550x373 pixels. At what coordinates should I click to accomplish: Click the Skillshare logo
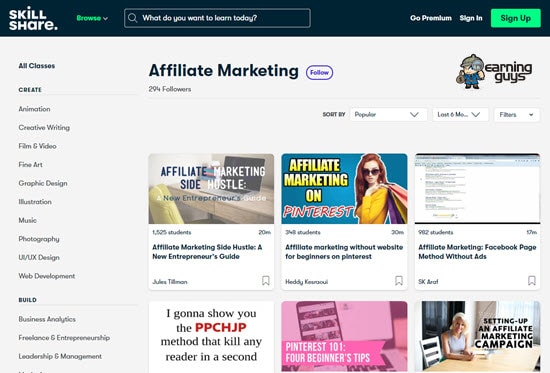pyautogui.click(x=33, y=18)
